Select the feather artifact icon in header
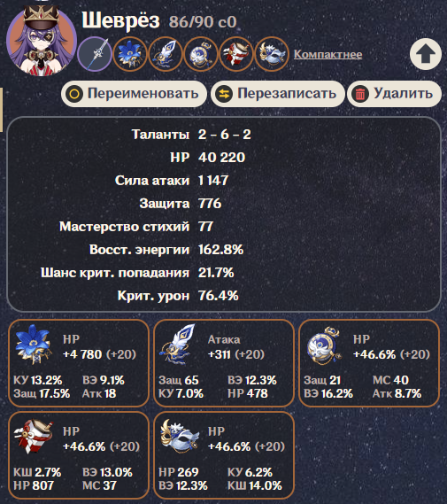 (166, 54)
